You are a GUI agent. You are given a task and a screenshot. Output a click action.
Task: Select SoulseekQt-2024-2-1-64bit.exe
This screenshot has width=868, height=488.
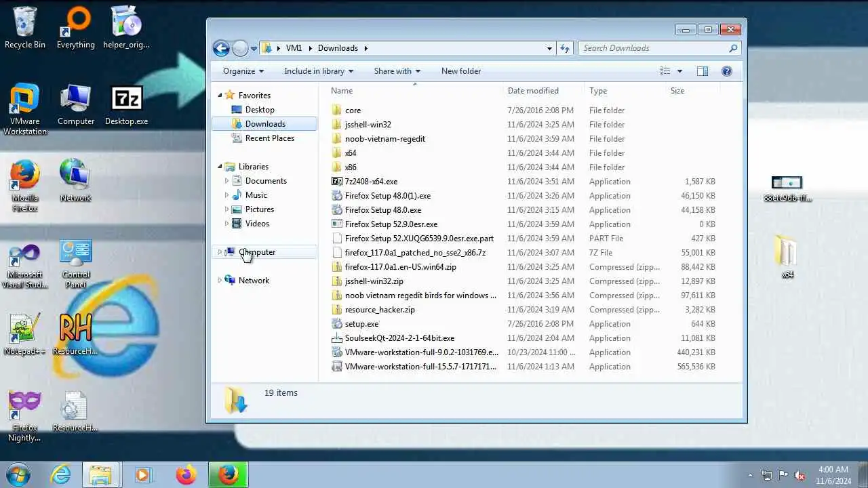524,338
